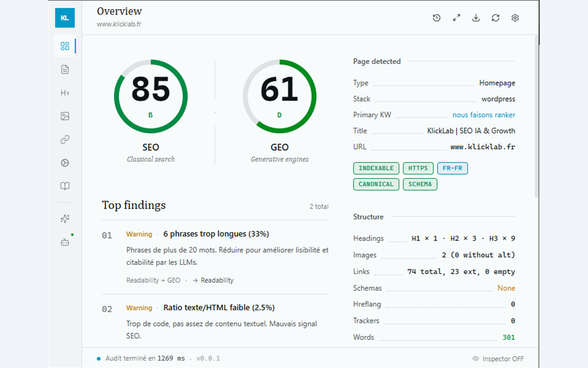Click the 'Hreflang' row label
This screenshot has height=368, width=588.
coord(367,305)
